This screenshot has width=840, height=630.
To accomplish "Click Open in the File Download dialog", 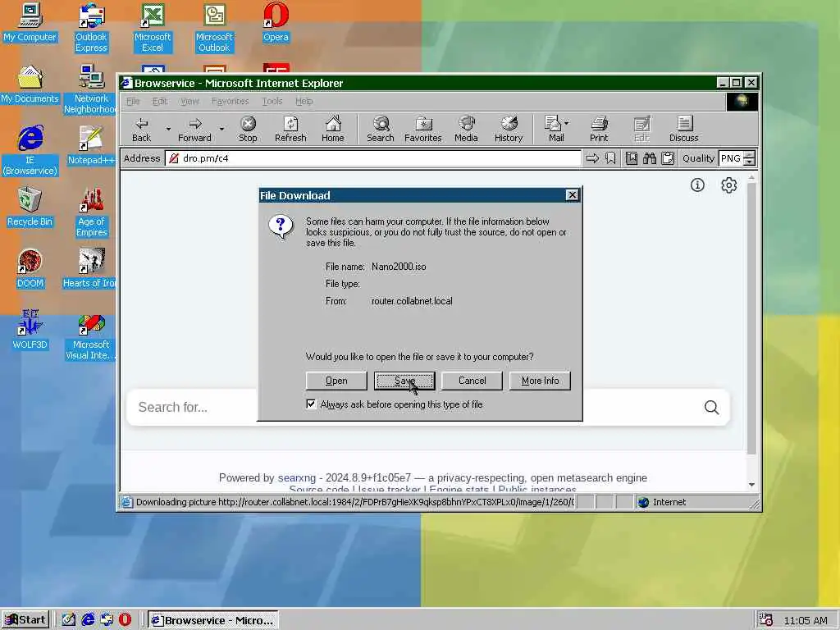I will pyautogui.click(x=336, y=381).
